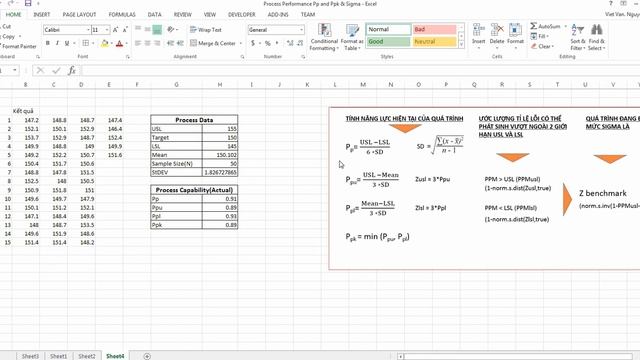Open the Fill dropdown
The image size is (640, 360).
click(539, 36)
